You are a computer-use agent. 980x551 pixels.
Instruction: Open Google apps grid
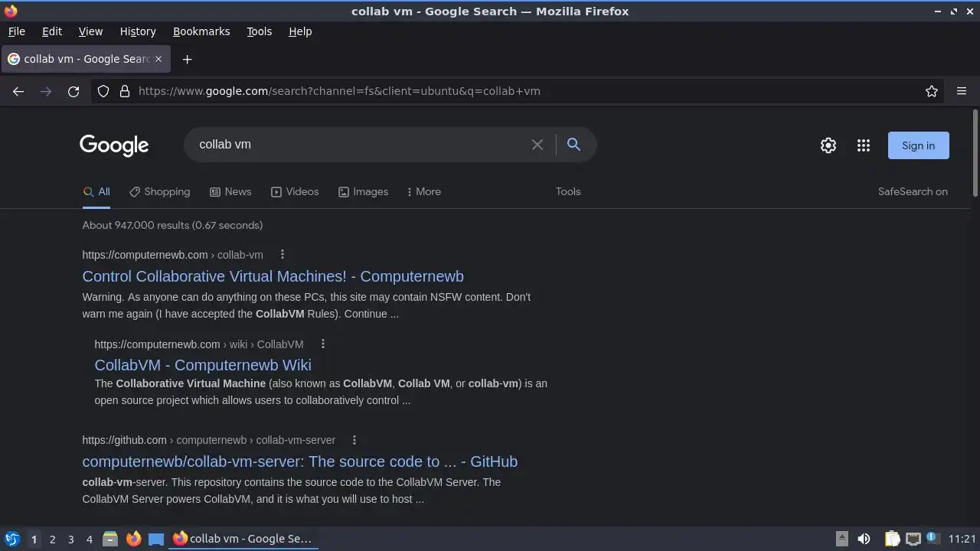(864, 145)
